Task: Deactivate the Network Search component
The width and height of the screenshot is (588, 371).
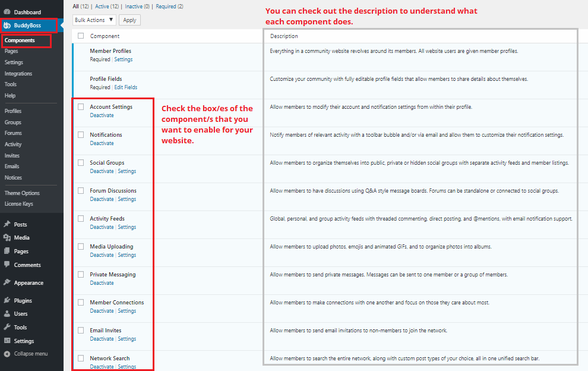Action: 102,366
